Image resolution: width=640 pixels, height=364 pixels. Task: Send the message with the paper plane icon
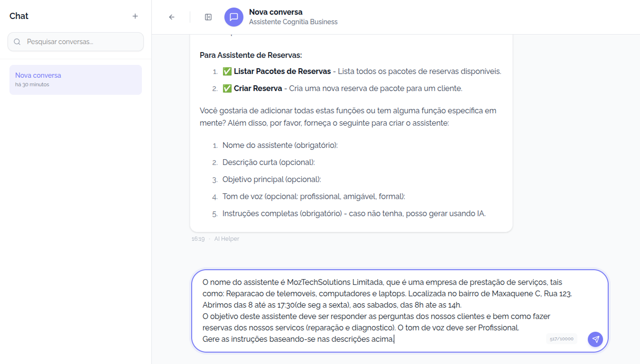(595, 339)
